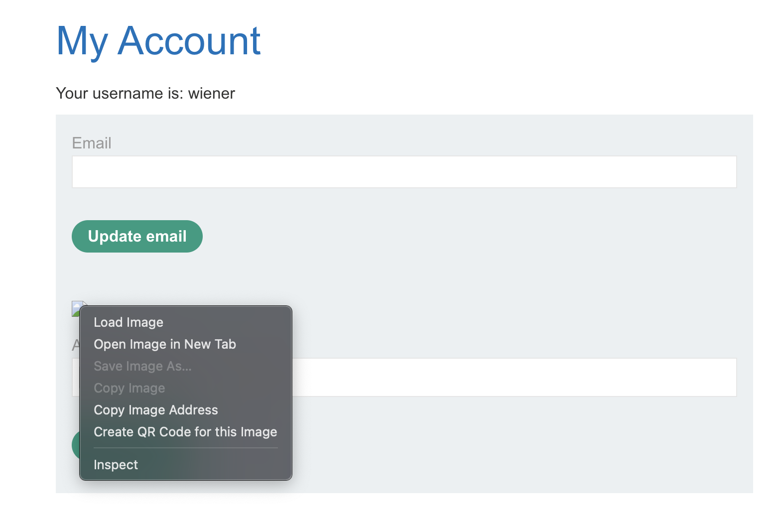The height and width of the screenshot is (532, 781).
Task: Click the partially hidden green button
Action: point(76,444)
